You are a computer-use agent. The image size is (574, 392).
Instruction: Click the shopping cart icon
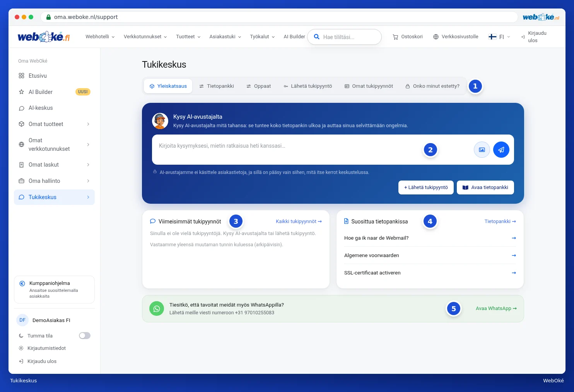click(395, 37)
